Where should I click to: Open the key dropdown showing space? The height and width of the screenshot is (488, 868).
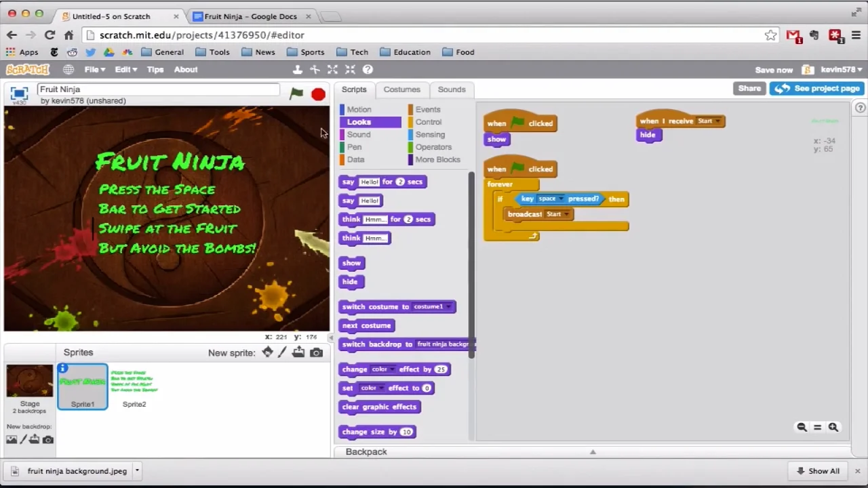pyautogui.click(x=551, y=199)
